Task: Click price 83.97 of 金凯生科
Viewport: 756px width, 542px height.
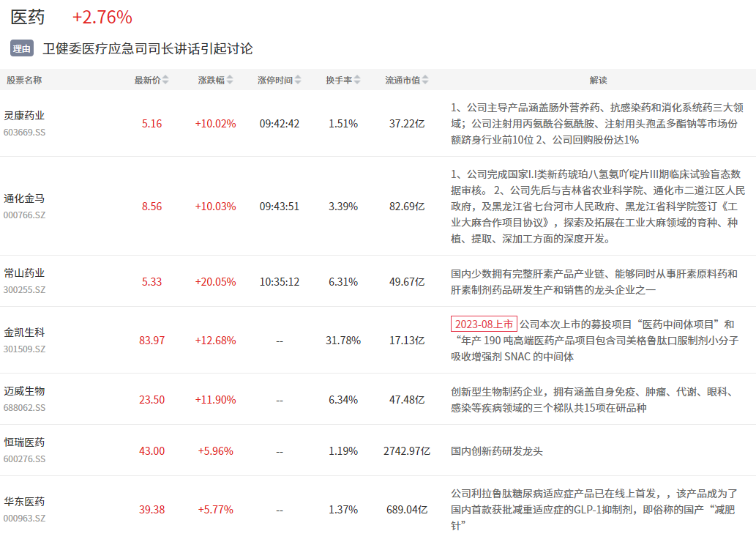Action: pos(152,341)
